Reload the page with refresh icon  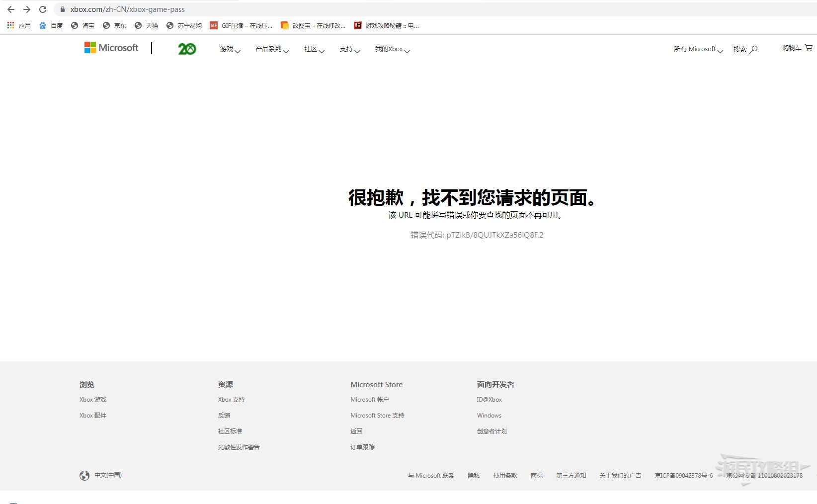pyautogui.click(x=43, y=9)
